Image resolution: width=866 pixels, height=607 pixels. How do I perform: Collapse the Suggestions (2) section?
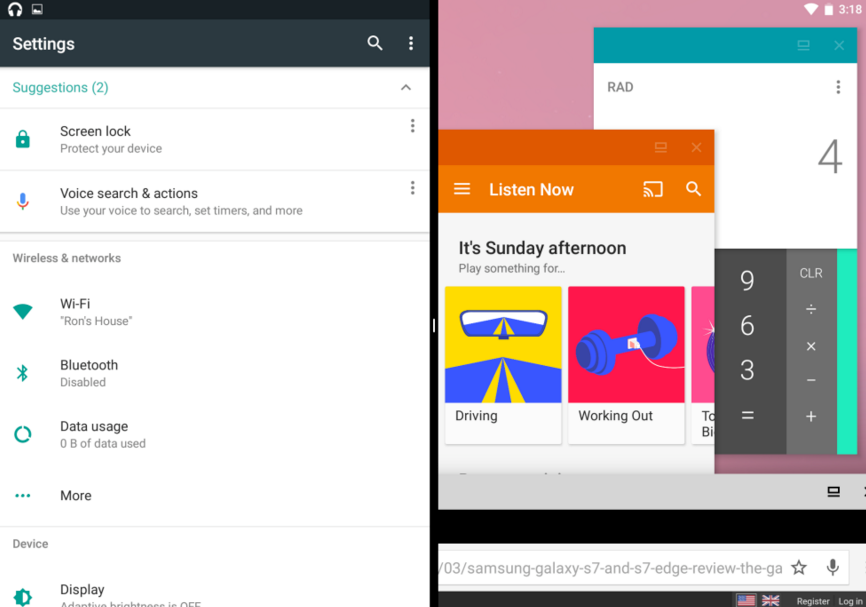406,87
